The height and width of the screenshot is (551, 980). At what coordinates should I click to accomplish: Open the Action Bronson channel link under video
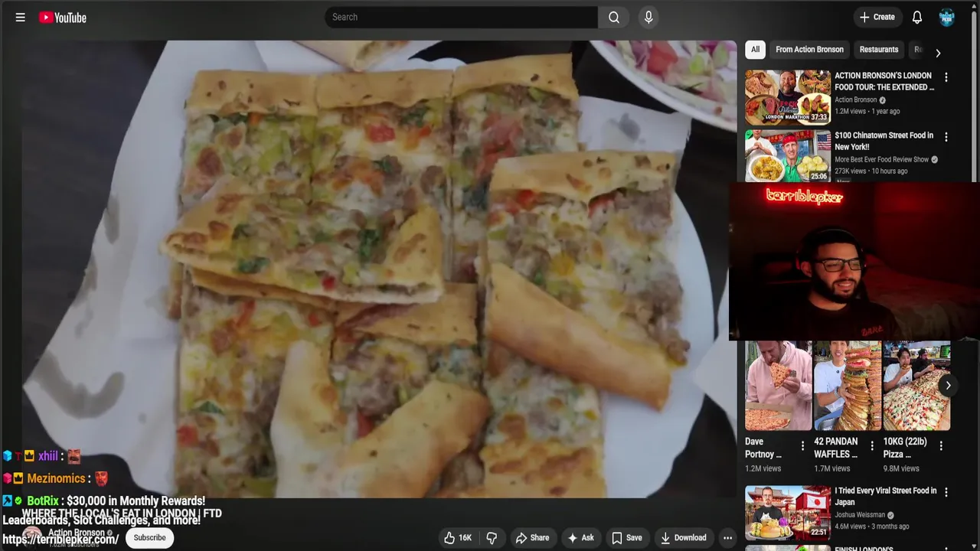tap(76, 533)
